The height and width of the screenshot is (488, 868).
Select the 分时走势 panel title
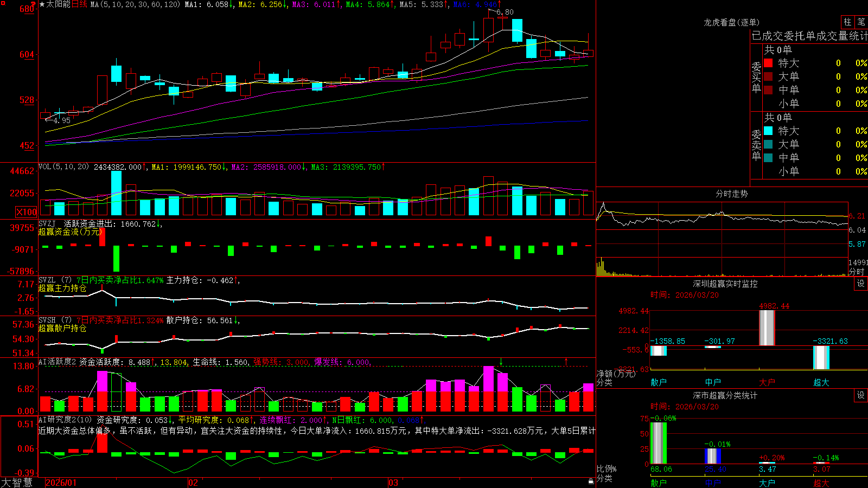731,194
